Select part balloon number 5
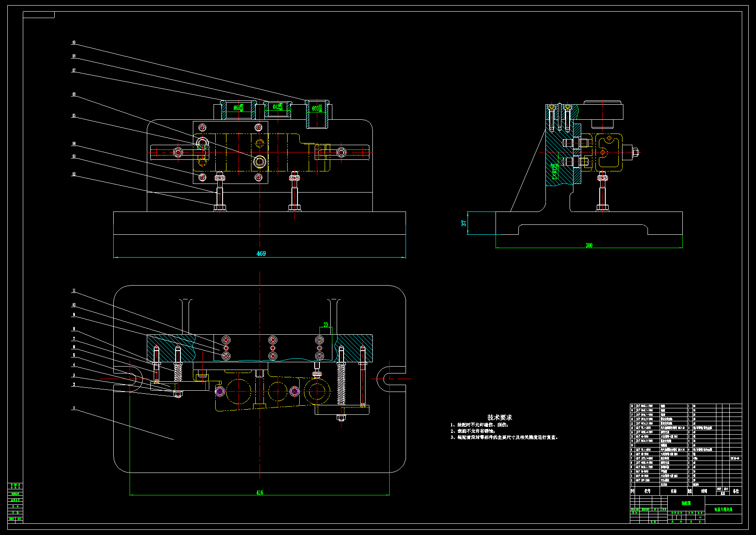The width and height of the screenshot is (756, 535). [x=74, y=355]
